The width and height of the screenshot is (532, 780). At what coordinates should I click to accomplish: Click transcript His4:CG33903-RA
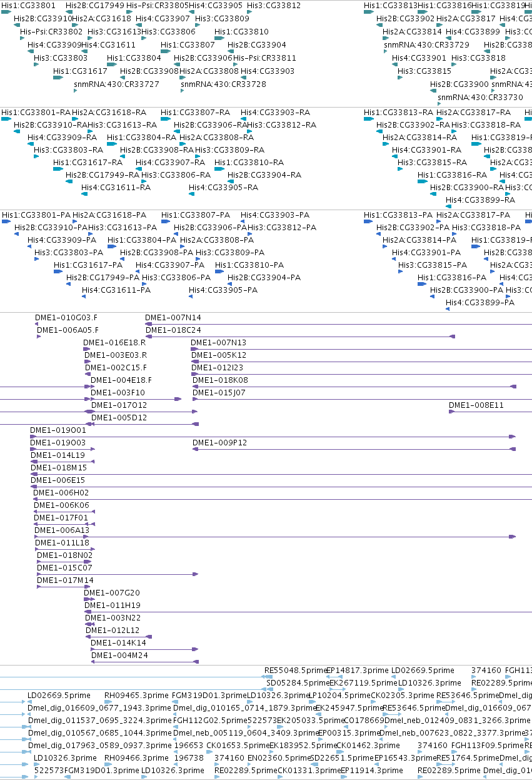(x=275, y=113)
